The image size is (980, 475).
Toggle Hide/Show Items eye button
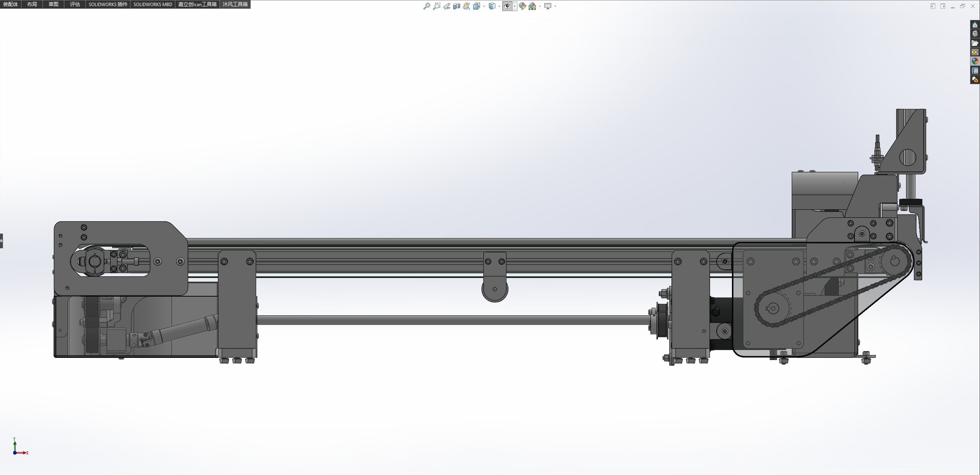(507, 6)
